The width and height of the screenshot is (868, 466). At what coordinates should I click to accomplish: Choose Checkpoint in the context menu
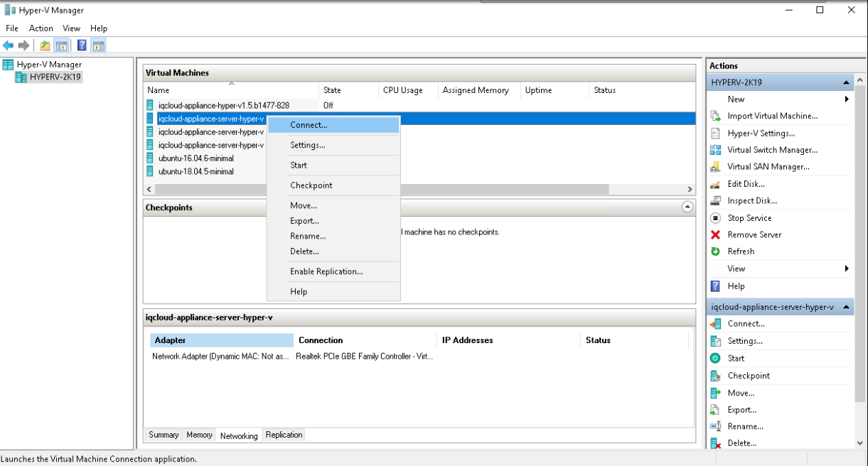(x=333, y=185)
